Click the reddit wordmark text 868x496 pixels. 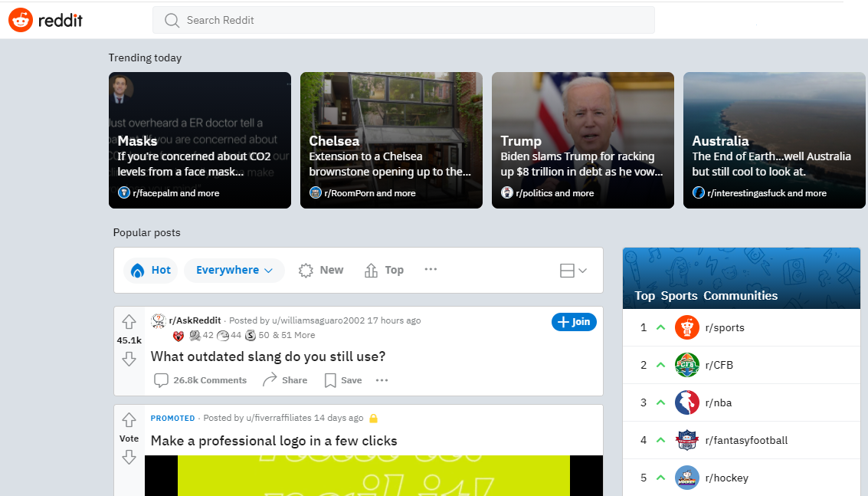pos(61,21)
